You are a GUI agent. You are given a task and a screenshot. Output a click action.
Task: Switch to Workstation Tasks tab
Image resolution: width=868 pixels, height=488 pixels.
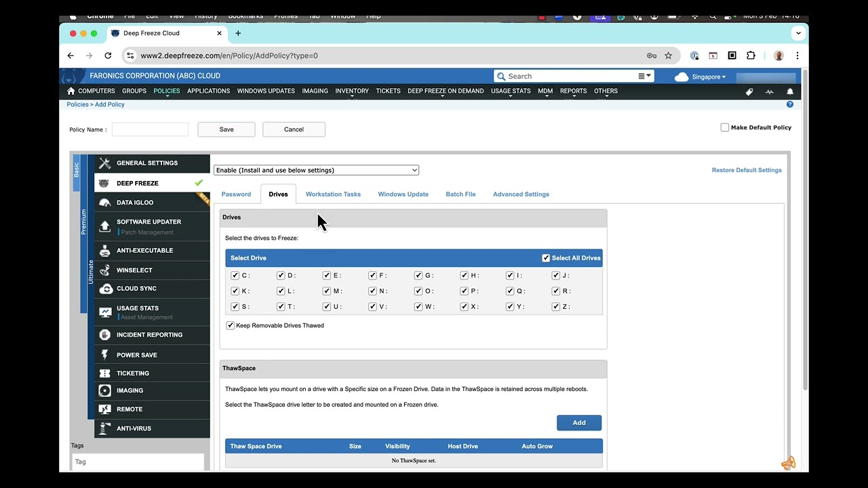(x=333, y=195)
